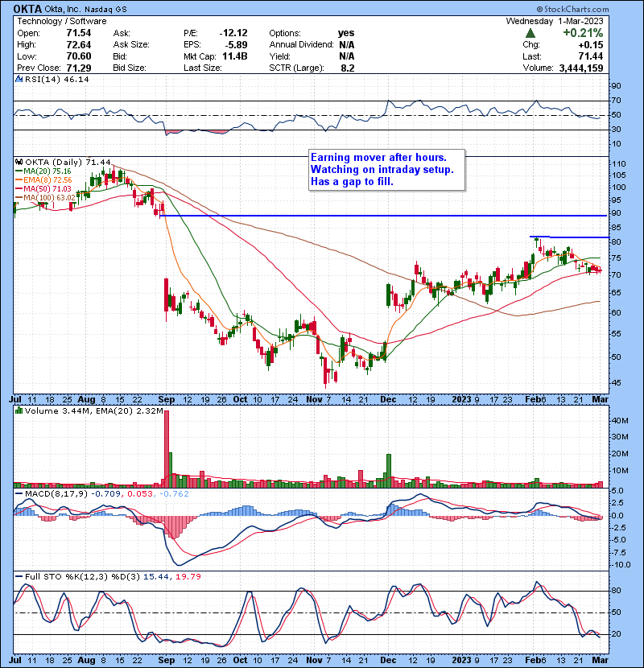This screenshot has width=644, height=668.
Task: Click the Chg value +0.15
Action: click(591, 45)
